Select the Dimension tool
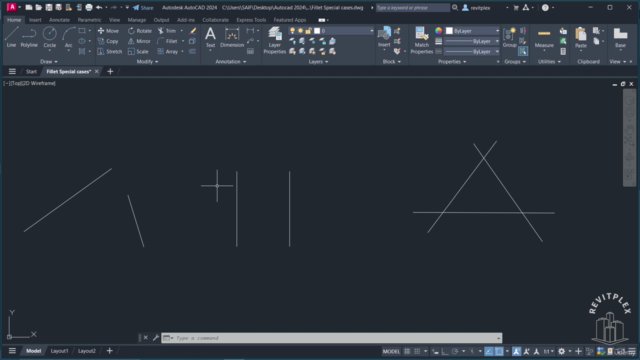Viewport: 640px width, 360px height. tap(232, 37)
